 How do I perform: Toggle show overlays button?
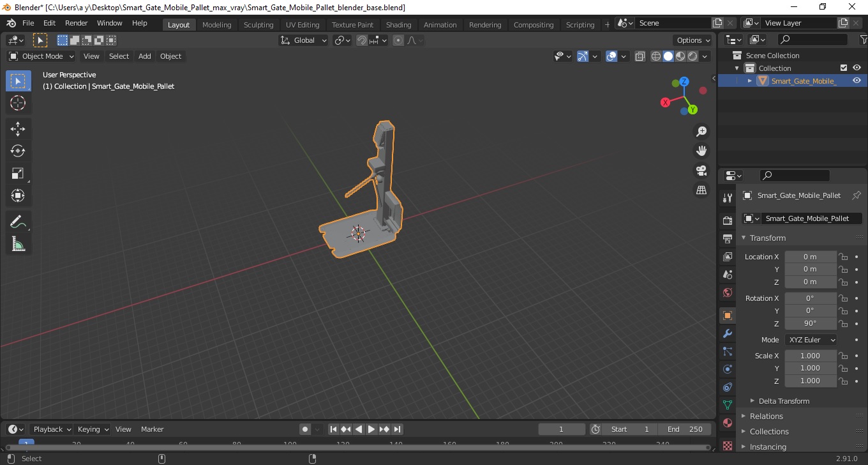pos(611,56)
